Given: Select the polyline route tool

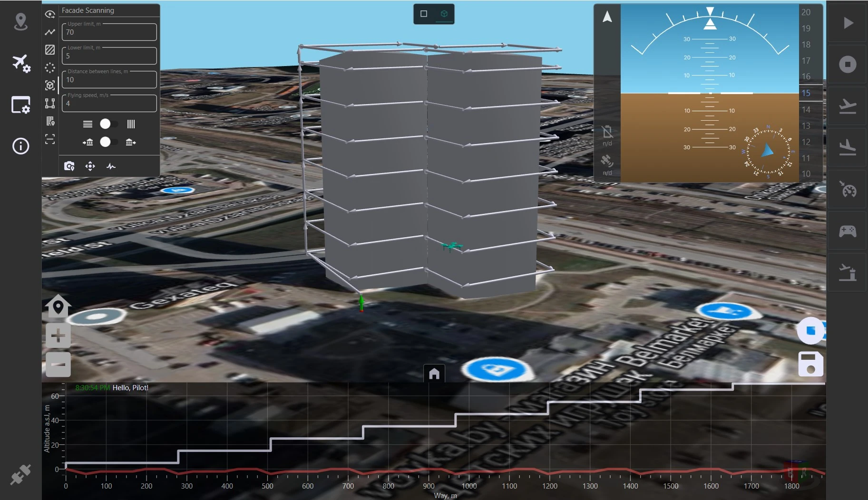Looking at the screenshot, I should (x=50, y=32).
